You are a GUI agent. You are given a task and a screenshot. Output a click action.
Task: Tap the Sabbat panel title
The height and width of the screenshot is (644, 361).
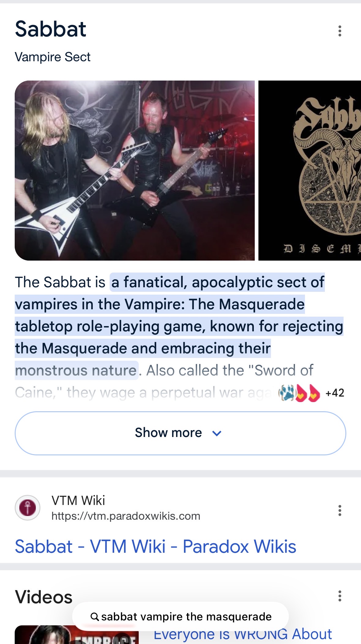[x=51, y=29]
